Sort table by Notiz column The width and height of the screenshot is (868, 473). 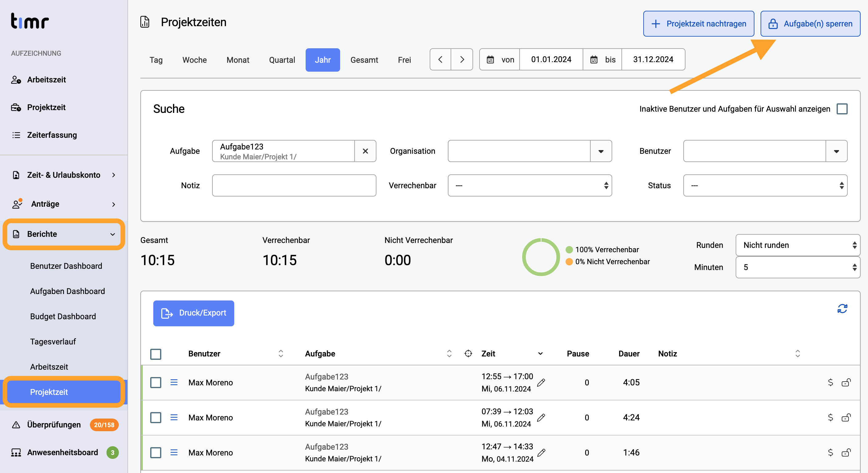pos(797,353)
